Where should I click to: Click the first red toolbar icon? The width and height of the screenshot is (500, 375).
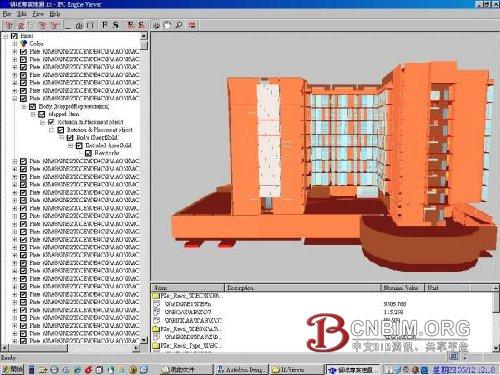9,25
